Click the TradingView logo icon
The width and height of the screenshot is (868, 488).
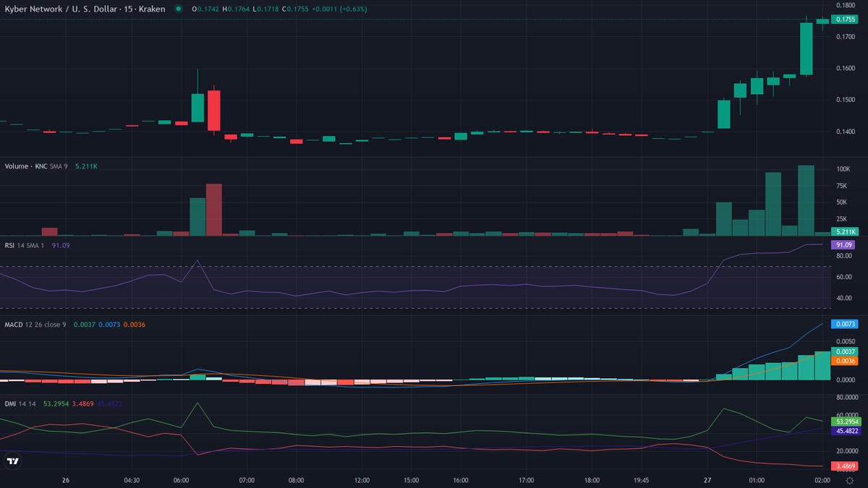point(13,461)
